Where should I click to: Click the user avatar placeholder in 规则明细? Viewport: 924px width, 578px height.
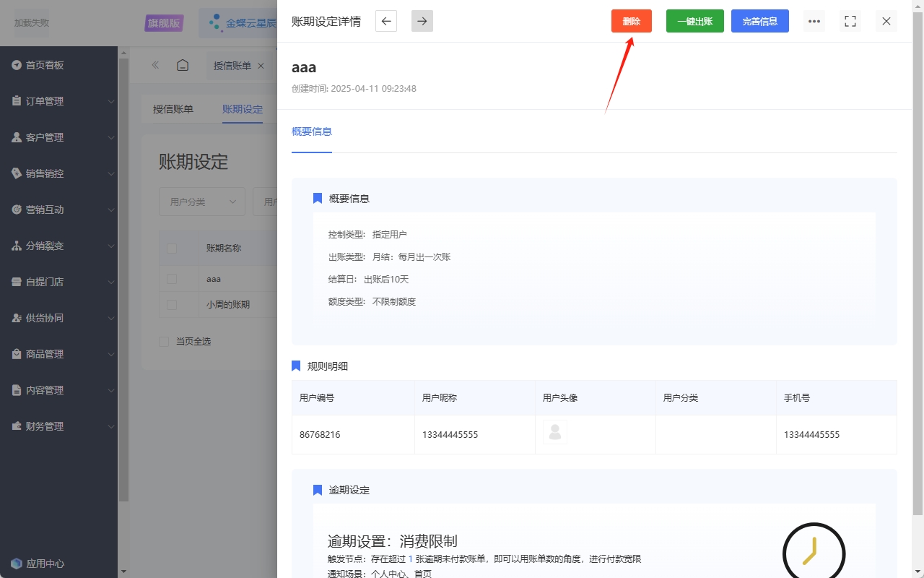point(555,432)
